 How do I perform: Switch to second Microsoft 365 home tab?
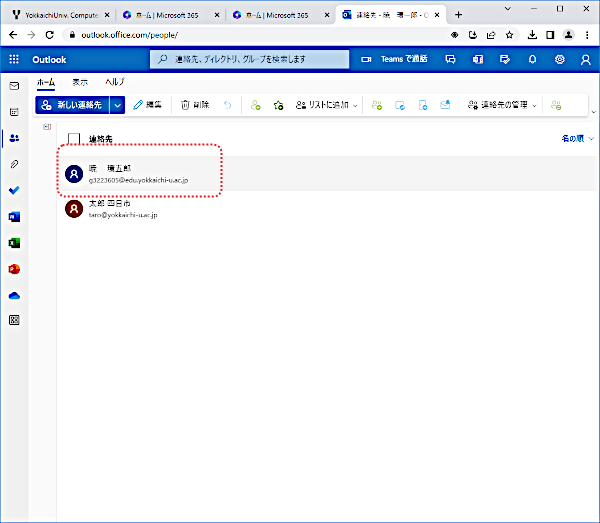click(x=280, y=15)
